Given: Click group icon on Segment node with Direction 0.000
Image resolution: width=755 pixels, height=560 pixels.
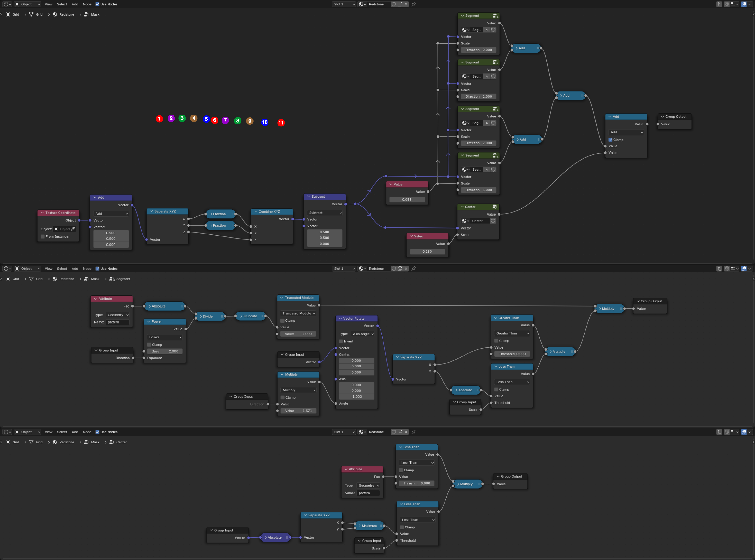Looking at the screenshot, I should coord(495,16).
